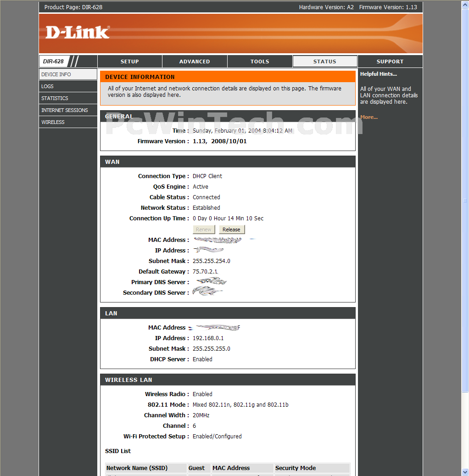Click the D-Link logo
Viewport: 469px width, 476px height.
(x=78, y=32)
